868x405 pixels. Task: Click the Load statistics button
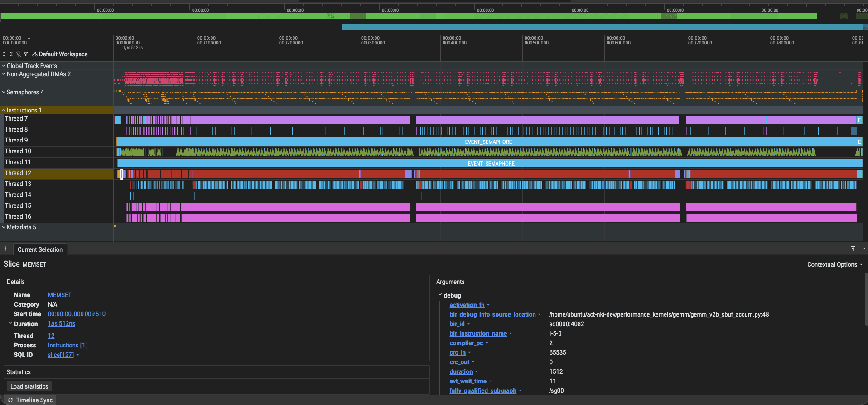[x=29, y=386]
